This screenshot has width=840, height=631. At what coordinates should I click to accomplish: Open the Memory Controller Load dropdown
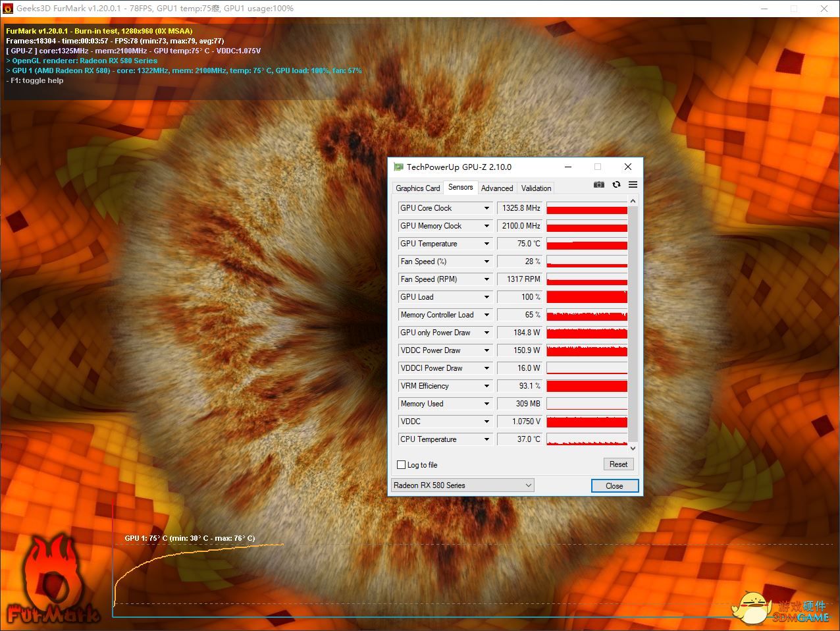point(486,315)
